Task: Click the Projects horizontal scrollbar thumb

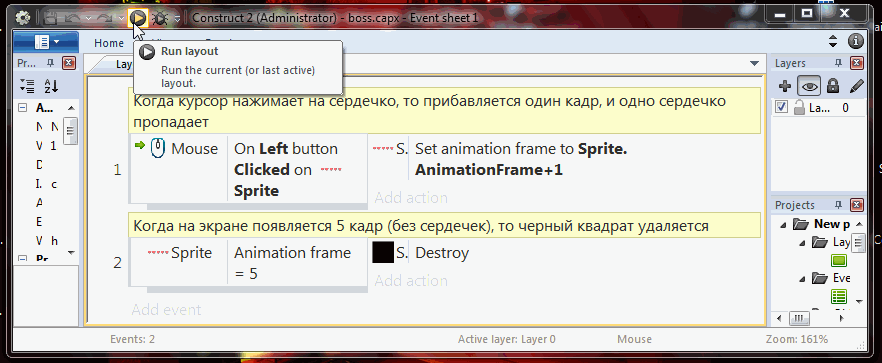Action: pos(798,319)
